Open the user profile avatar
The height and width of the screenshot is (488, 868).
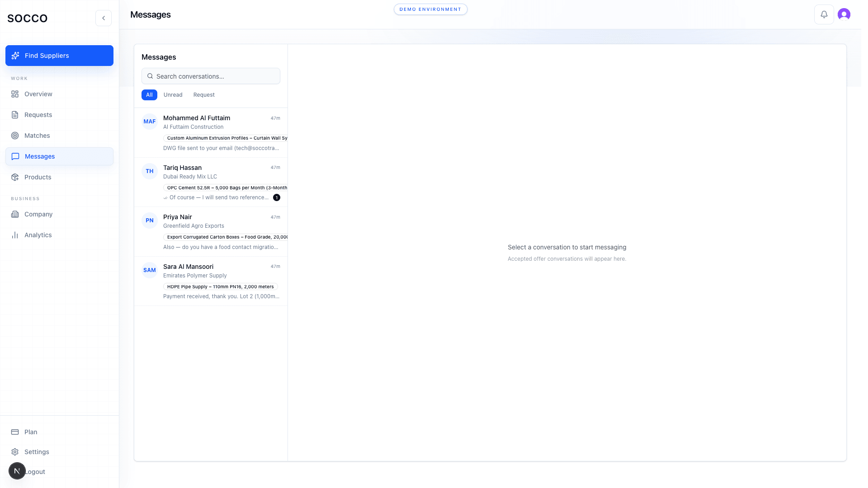click(x=844, y=14)
